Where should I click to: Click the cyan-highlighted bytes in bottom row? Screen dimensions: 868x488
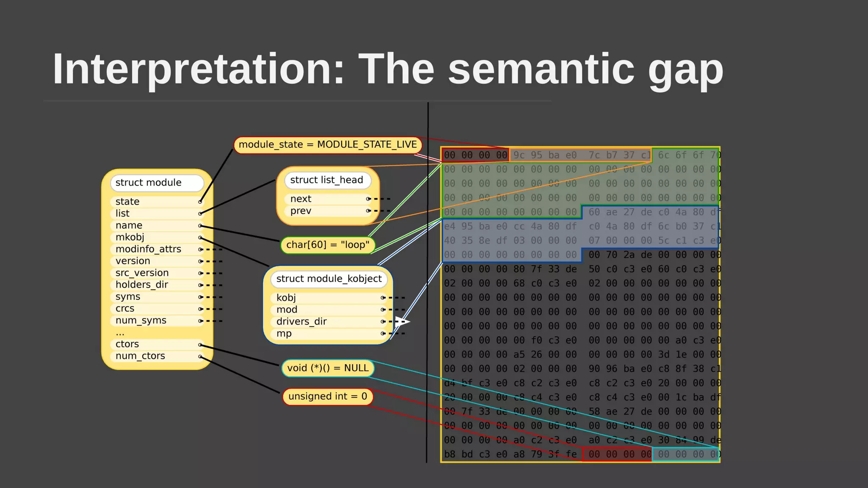(x=685, y=455)
